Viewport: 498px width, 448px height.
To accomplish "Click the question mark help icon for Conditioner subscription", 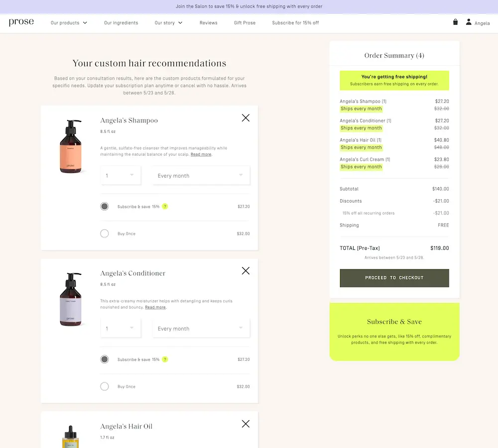I will click(x=165, y=359).
